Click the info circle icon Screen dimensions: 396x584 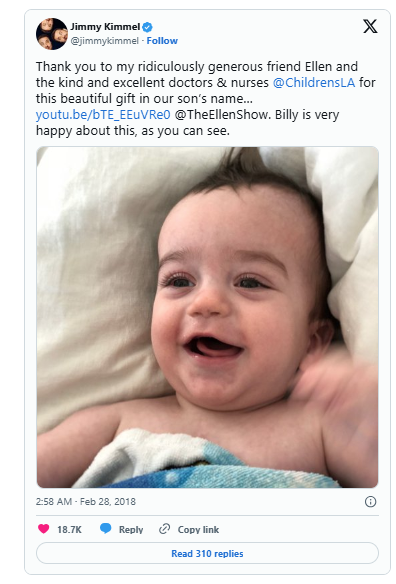click(x=370, y=502)
